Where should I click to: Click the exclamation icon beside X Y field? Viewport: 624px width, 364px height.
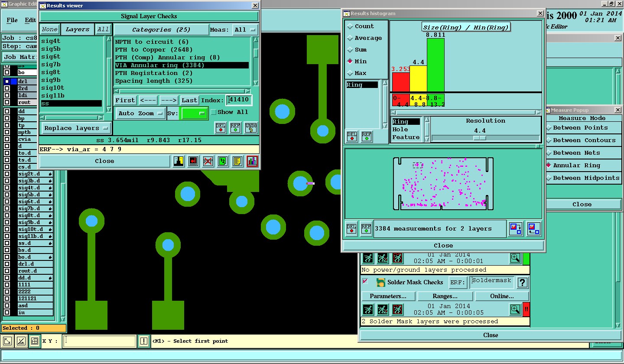pyautogui.click(x=143, y=341)
